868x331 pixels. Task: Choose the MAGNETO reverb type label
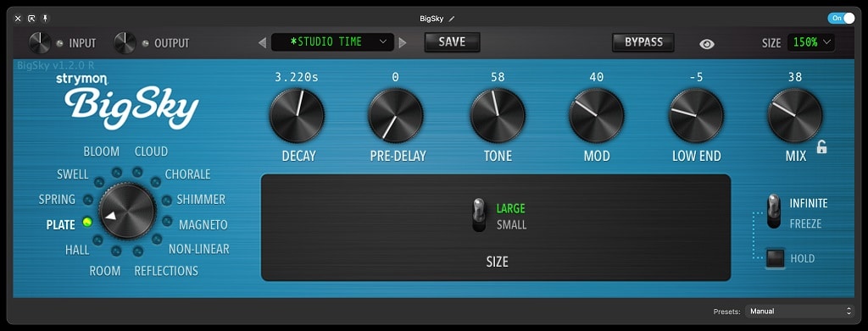click(203, 225)
